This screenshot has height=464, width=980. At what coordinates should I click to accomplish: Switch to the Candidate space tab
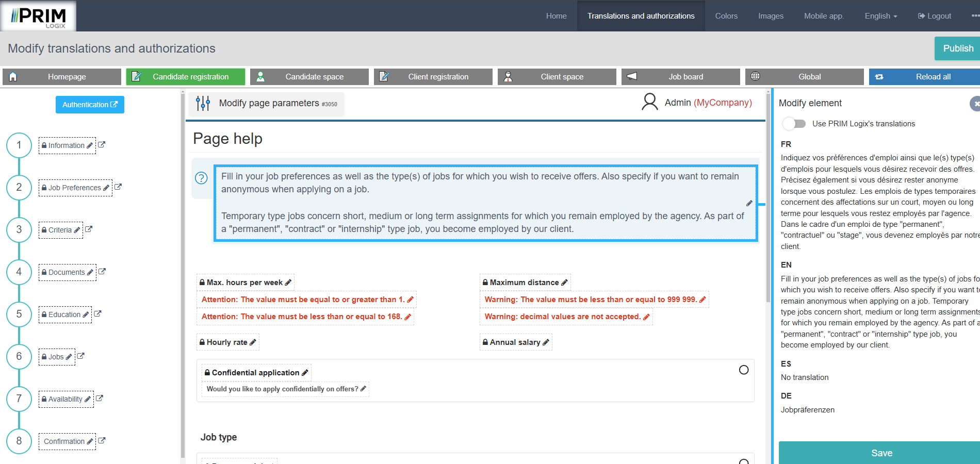point(309,77)
